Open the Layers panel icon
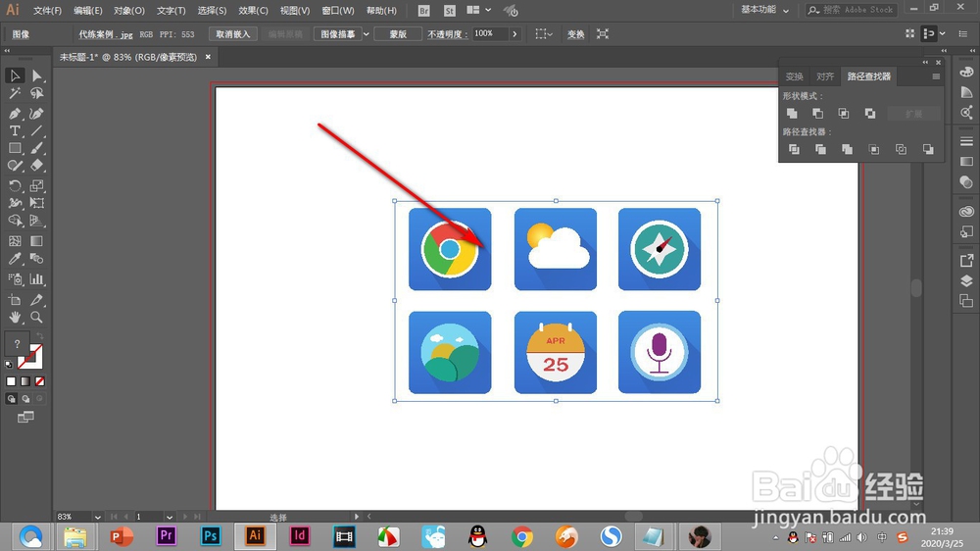Screen dimensions: 980x551 tap(967, 280)
